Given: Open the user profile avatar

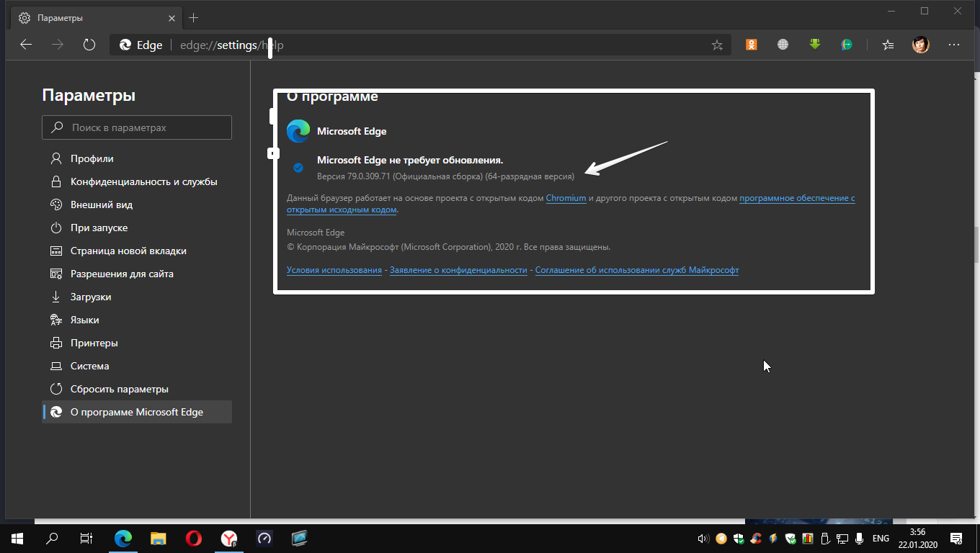Looking at the screenshot, I should click(x=921, y=45).
